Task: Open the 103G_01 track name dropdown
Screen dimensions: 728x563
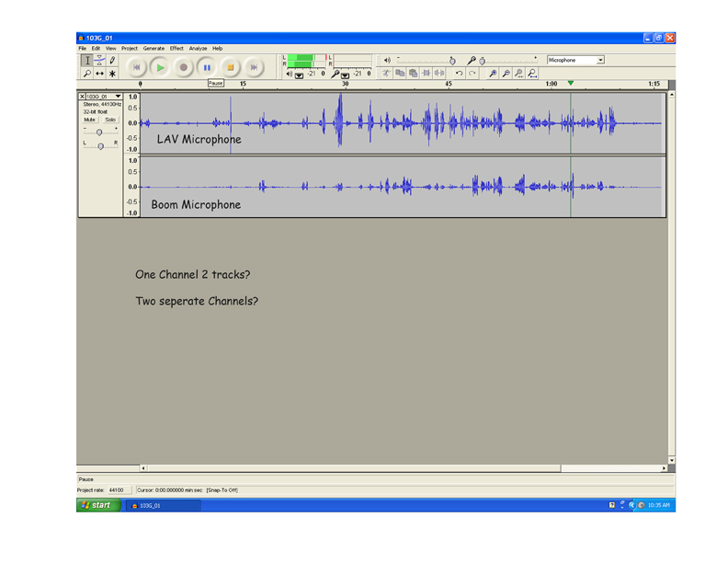Action: coord(118,97)
